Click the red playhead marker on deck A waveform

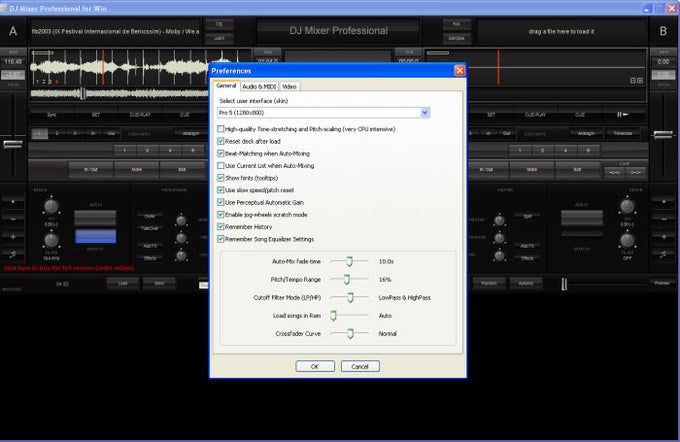(103, 67)
